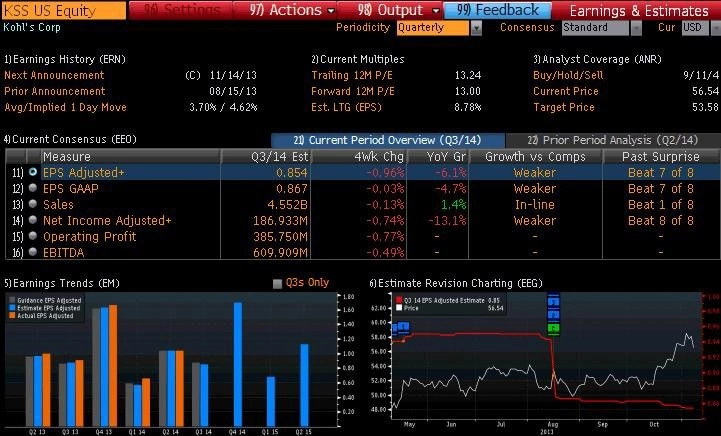This screenshot has width=721, height=436.
Task: Click Buy/Hold/Sell value 9/11/4
Action: [x=701, y=75]
